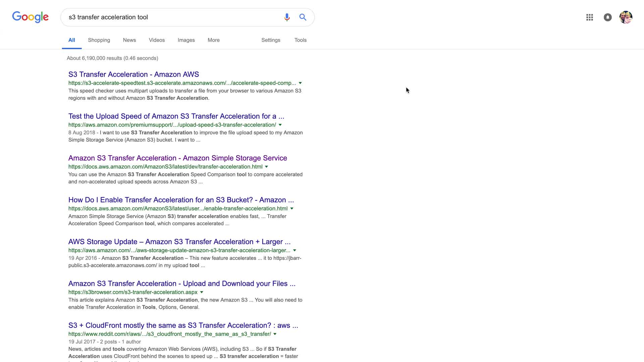Switch to the Videos tab
This screenshot has width=644, height=362.
tap(157, 40)
